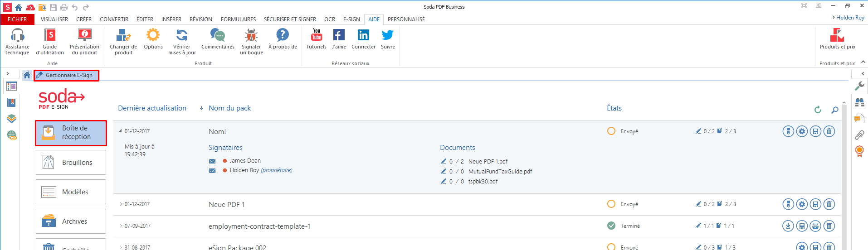
Task: Print employment-contract-template-1 package
Action: coord(815,226)
